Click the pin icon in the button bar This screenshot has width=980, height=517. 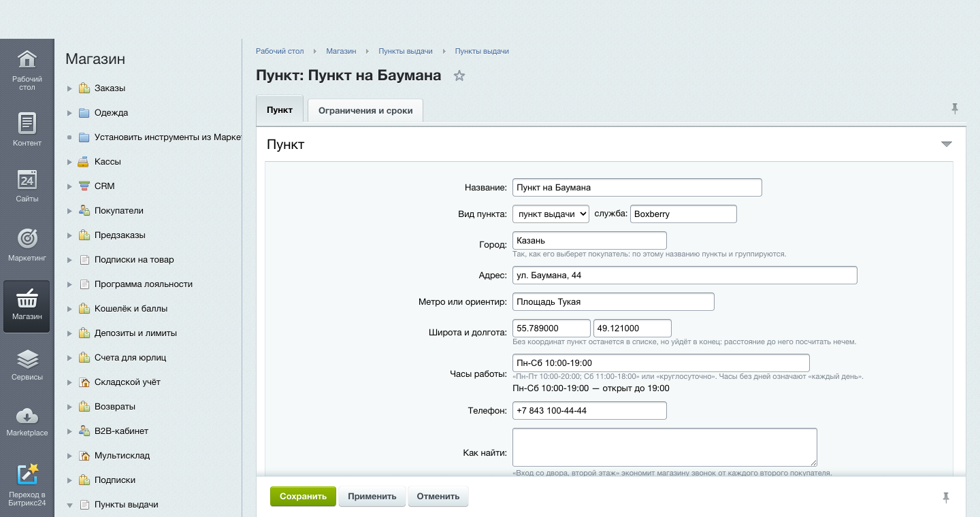pos(945,497)
